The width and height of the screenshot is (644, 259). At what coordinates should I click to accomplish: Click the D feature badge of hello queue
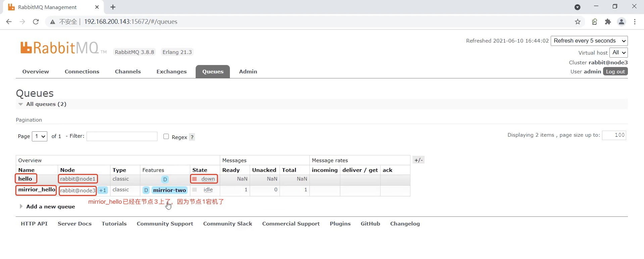click(165, 179)
